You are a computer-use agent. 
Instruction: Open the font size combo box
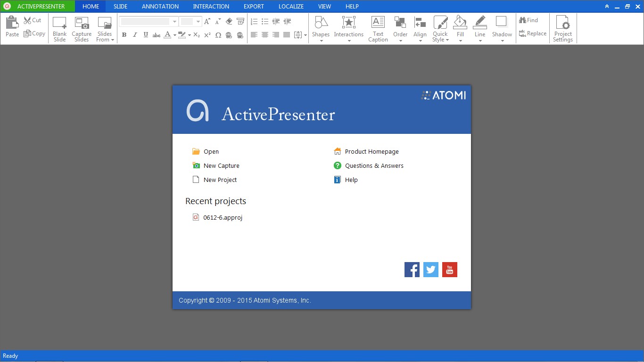[190, 21]
